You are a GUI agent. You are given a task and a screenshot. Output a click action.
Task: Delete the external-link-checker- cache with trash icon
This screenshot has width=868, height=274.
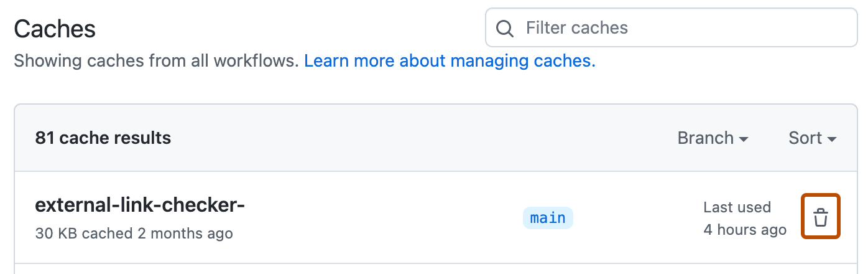pos(821,217)
